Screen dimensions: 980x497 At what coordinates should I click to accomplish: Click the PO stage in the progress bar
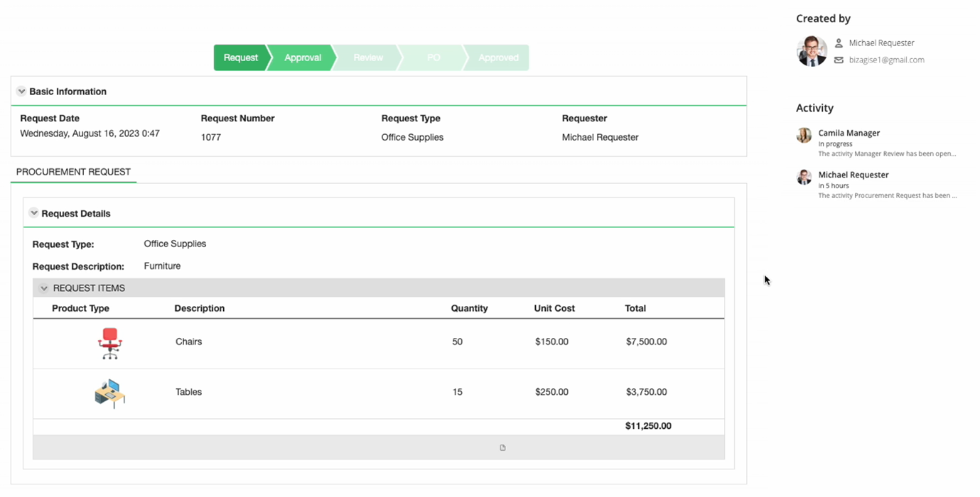coord(434,58)
